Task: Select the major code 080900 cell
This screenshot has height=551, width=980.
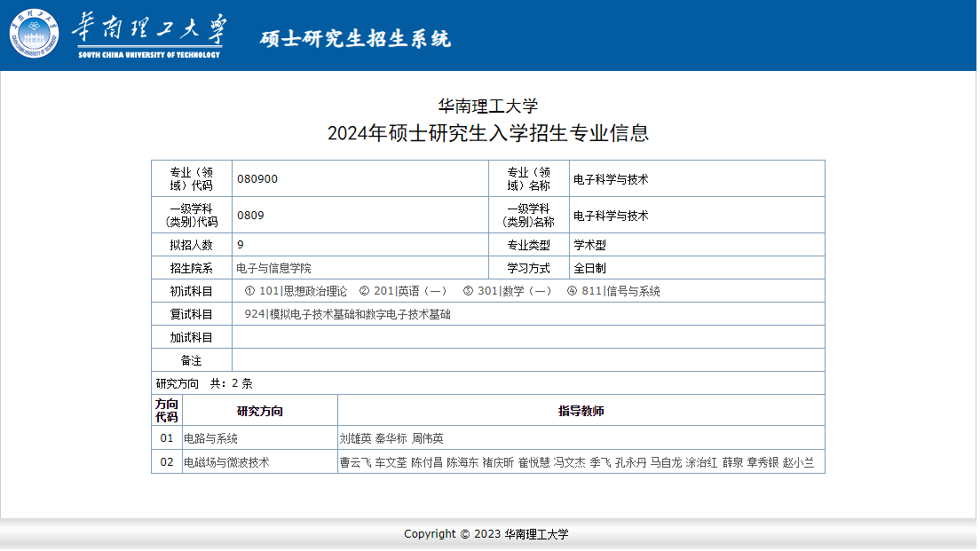Action: [x=360, y=179]
